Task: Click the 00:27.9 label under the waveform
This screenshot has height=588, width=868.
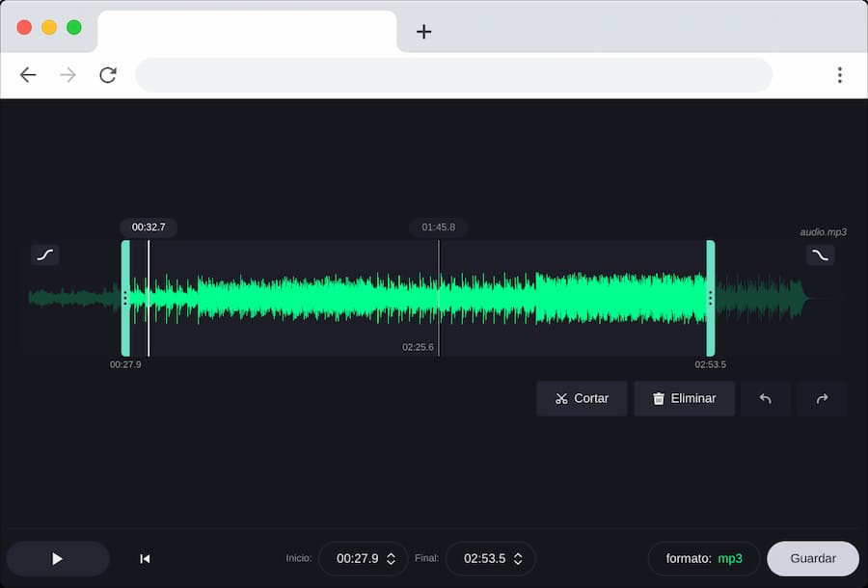Action: (x=125, y=364)
